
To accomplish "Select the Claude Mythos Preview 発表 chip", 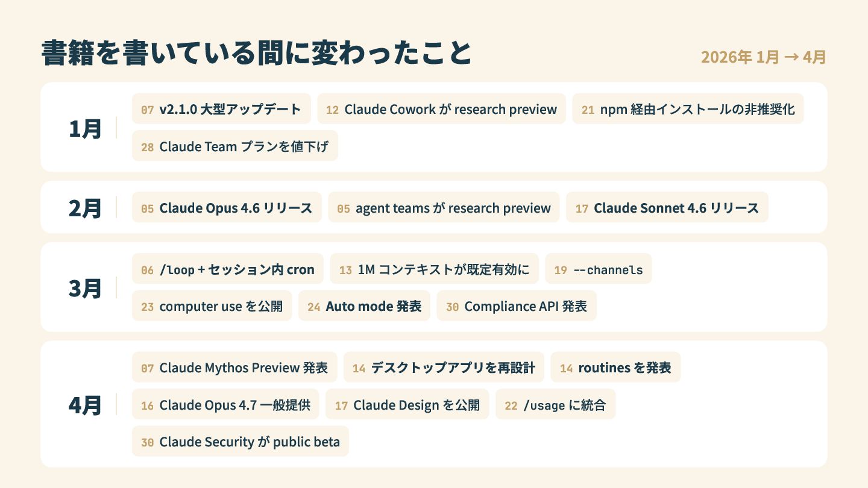I will (234, 367).
